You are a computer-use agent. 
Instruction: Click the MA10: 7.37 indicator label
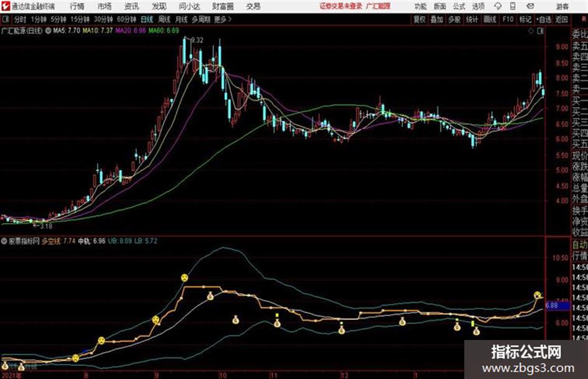tap(98, 30)
